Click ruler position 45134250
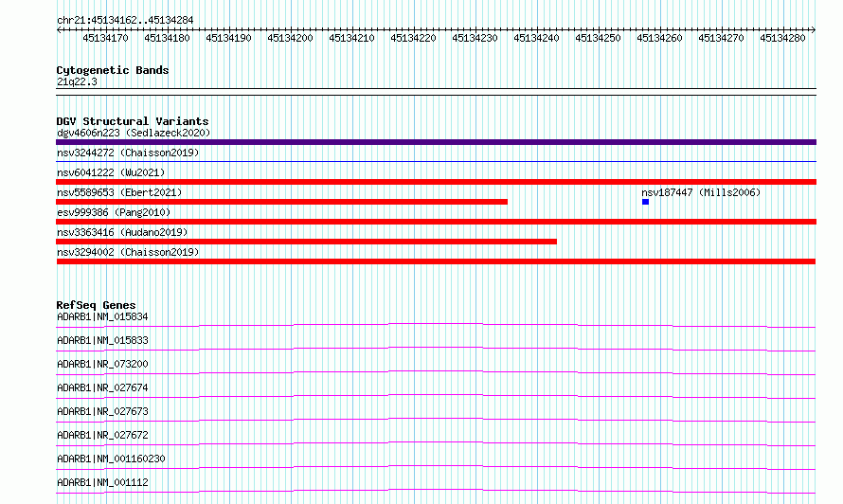 click(x=598, y=38)
